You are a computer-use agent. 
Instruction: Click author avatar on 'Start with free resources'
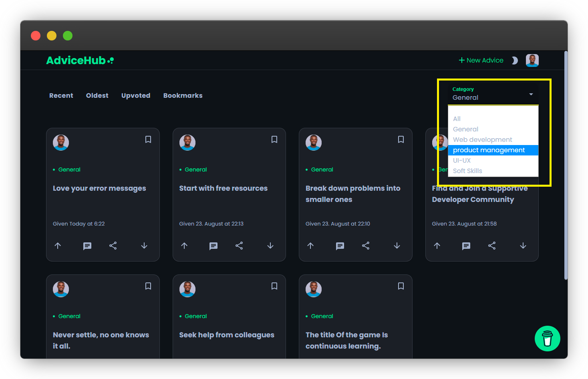187,143
